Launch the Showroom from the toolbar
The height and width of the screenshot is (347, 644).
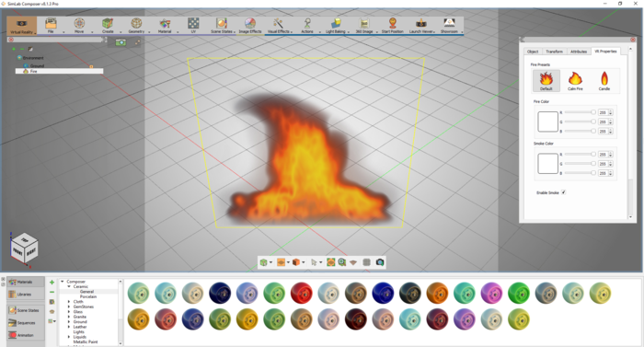pos(450,26)
